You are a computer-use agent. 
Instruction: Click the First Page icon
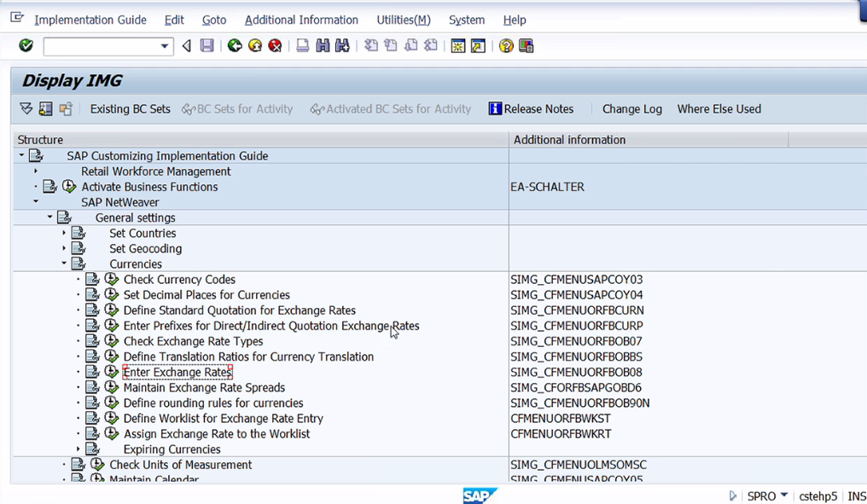click(371, 45)
